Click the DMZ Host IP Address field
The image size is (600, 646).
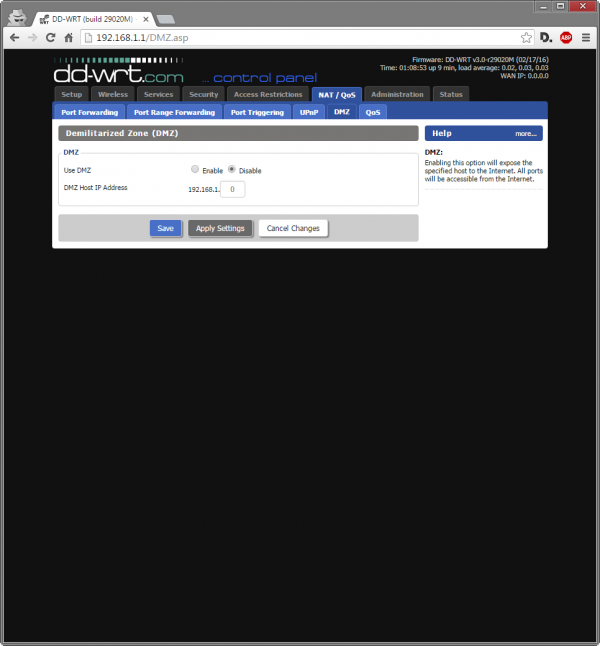[232, 188]
